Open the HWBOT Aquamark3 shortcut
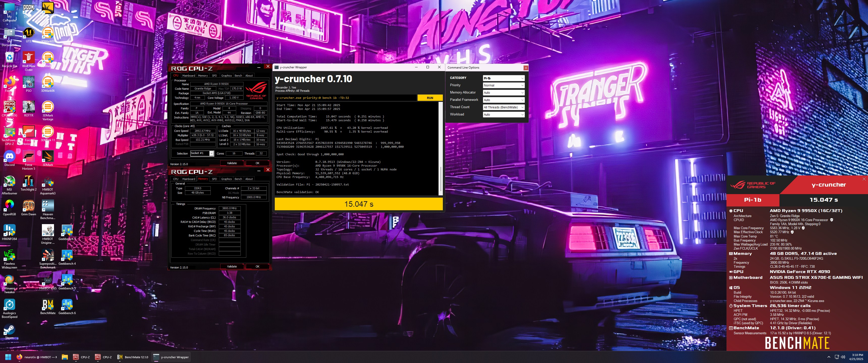This screenshot has height=363, width=868. click(x=47, y=185)
